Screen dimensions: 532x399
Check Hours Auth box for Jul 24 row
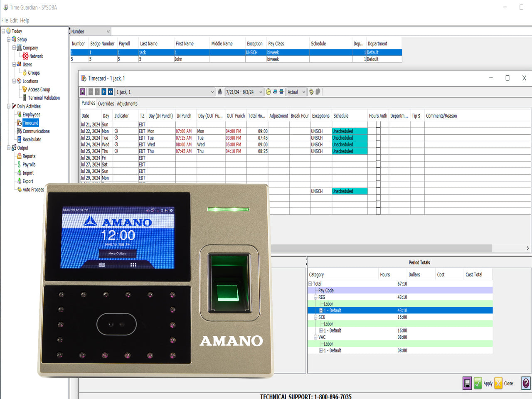point(378,145)
